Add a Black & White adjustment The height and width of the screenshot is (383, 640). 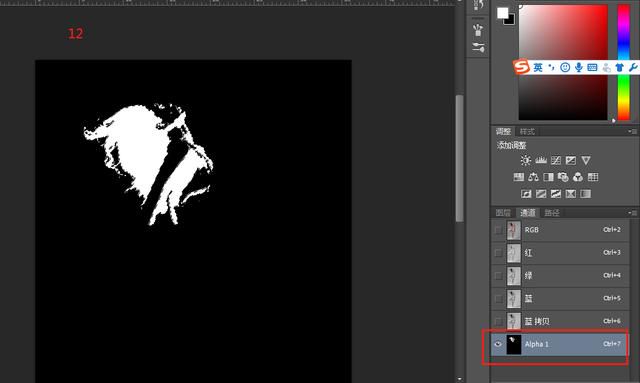coord(548,177)
